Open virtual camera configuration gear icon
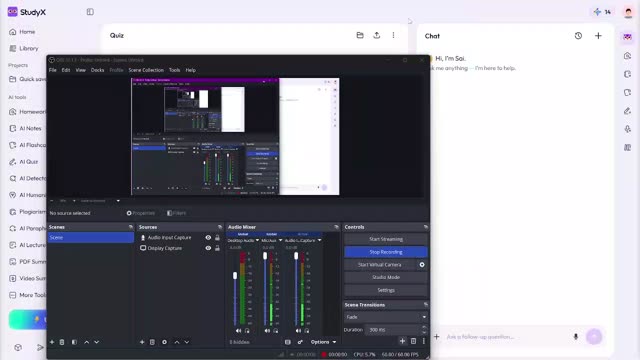 422,264
